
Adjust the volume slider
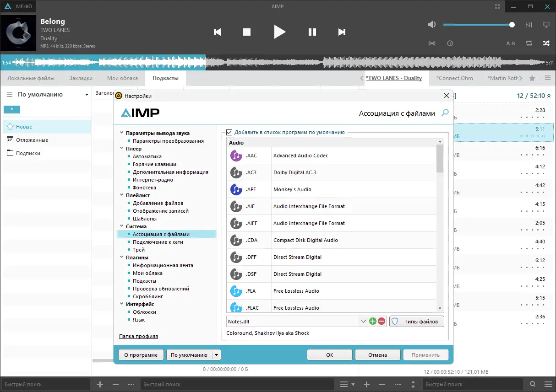[x=479, y=25]
